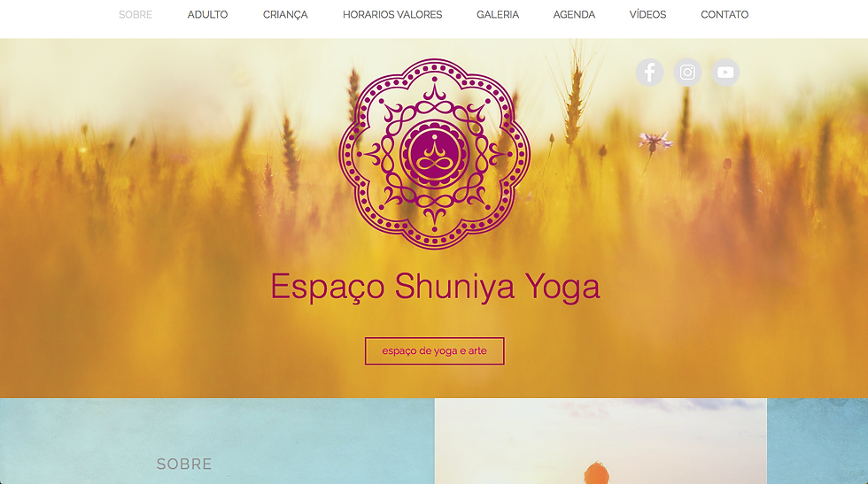Go to the SOBRE menu item
Image resolution: width=868 pixels, height=484 pixels.
click(x=136, y=14)
